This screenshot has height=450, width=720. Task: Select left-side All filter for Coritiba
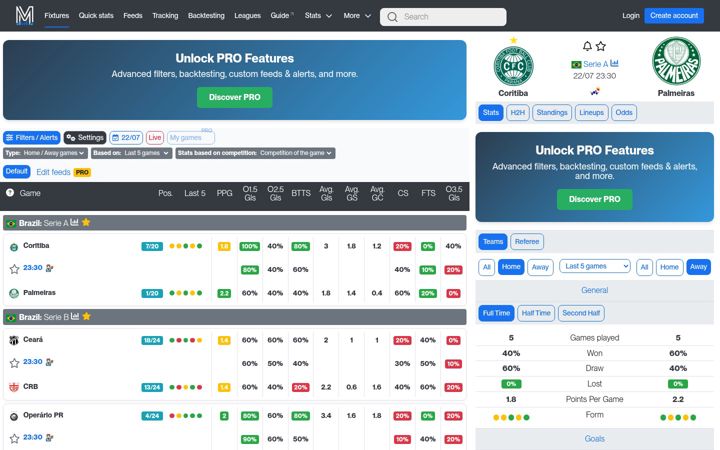click(x=487, y=267)
